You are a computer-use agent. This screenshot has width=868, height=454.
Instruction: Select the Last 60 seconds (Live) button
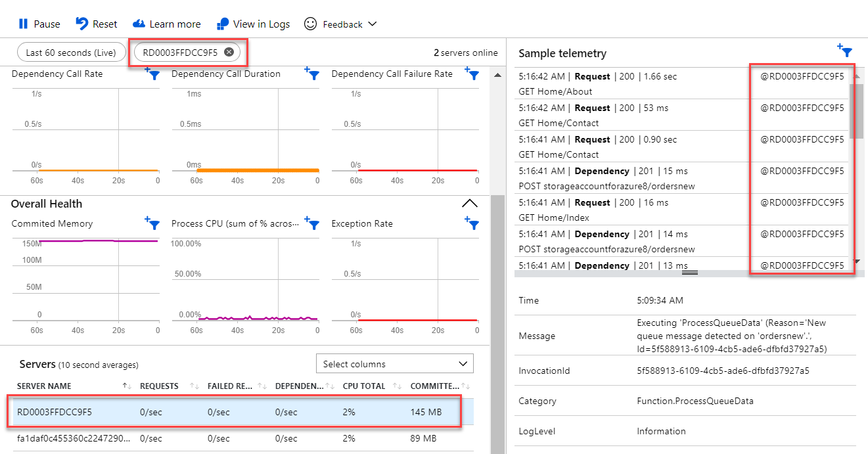71,52
